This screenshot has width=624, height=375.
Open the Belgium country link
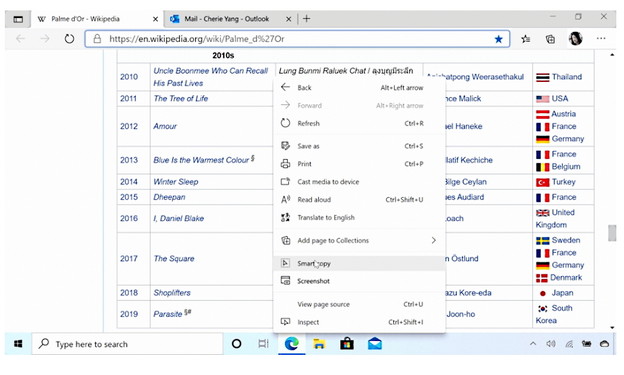(x=566, y=166)
